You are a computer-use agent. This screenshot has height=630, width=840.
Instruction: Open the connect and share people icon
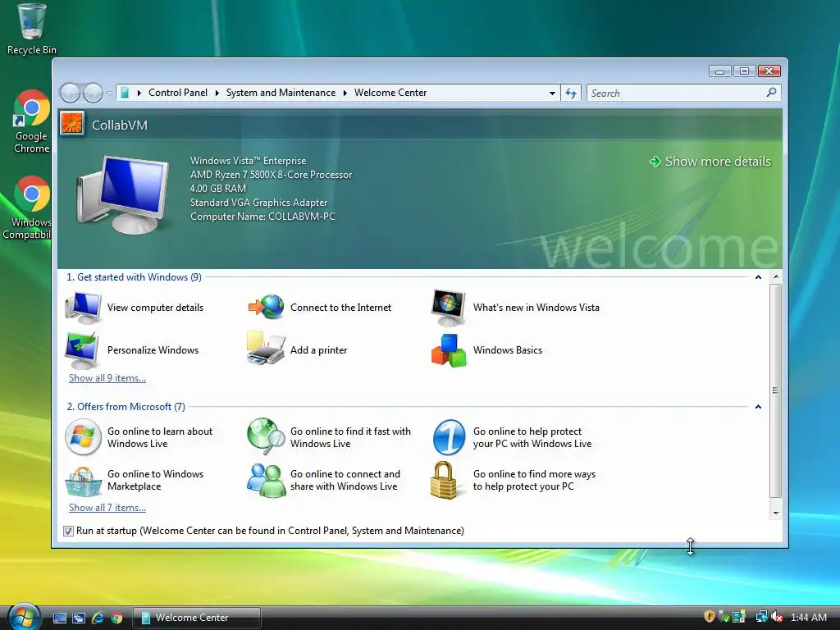267,480
